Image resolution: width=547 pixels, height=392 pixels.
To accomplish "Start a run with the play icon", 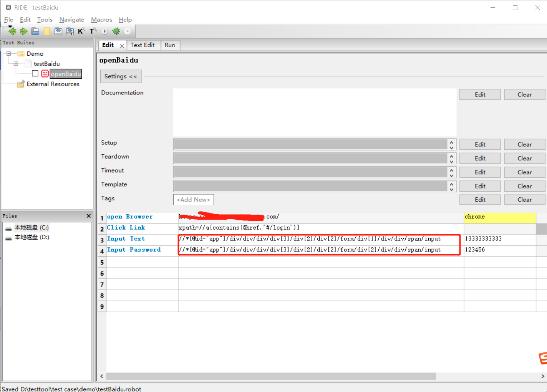I will (104, 31).
